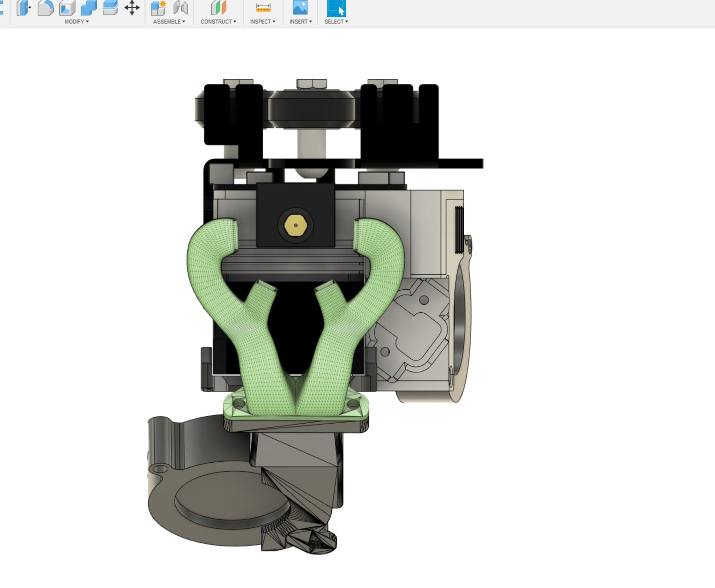Activate the Select window tool

pos(336,8)
